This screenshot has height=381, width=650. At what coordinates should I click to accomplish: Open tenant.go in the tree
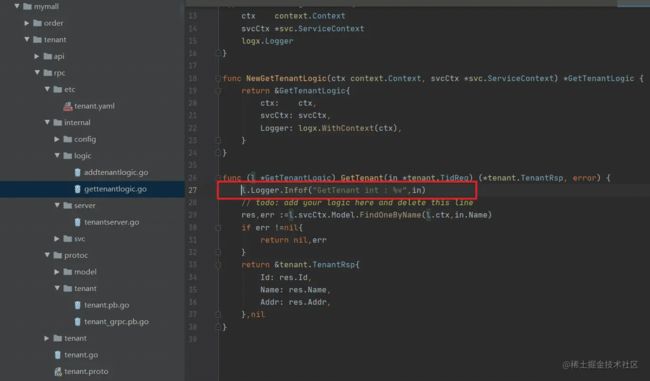pos(81,355)
